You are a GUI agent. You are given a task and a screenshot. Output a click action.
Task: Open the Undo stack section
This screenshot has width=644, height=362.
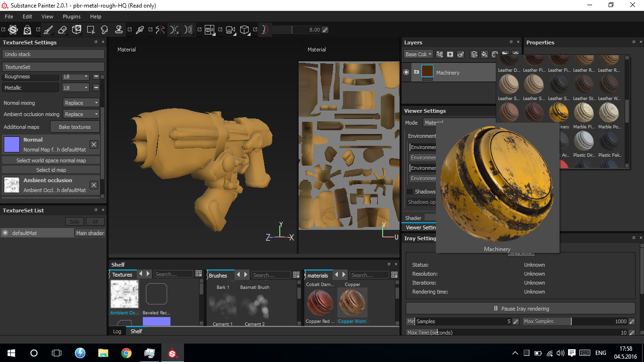coord(53,54)
